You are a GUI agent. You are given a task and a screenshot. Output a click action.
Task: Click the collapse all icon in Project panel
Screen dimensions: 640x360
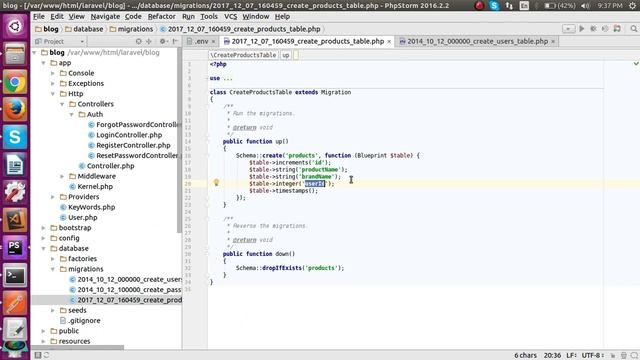point(149,41)
